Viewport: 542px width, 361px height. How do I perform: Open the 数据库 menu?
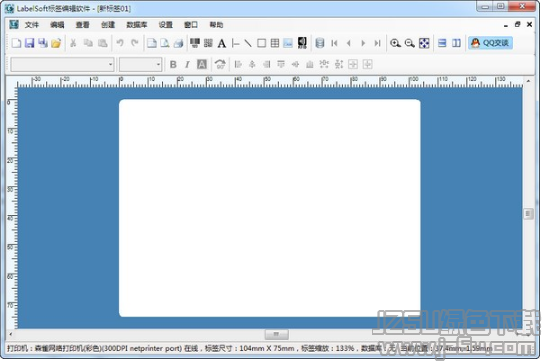point(137,25)
